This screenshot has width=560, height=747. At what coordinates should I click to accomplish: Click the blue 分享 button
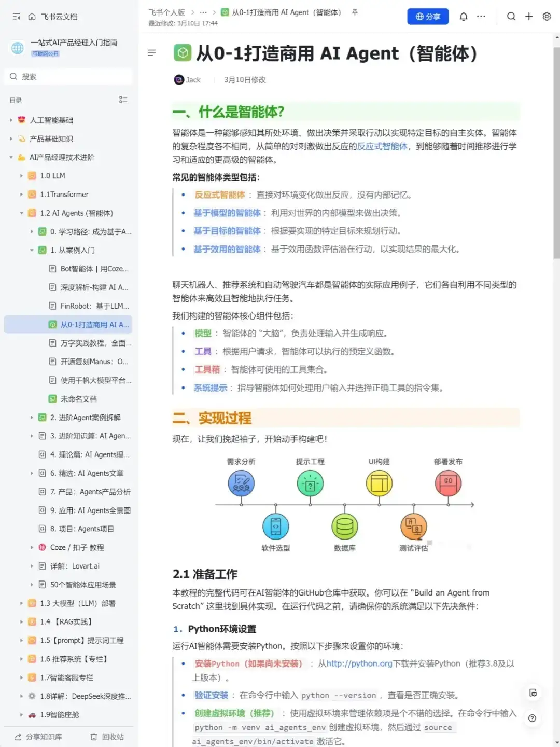(428, 16)
